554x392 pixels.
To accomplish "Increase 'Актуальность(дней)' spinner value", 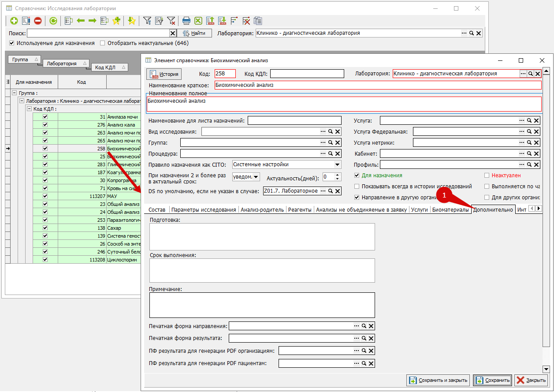I will pos(338,175).
